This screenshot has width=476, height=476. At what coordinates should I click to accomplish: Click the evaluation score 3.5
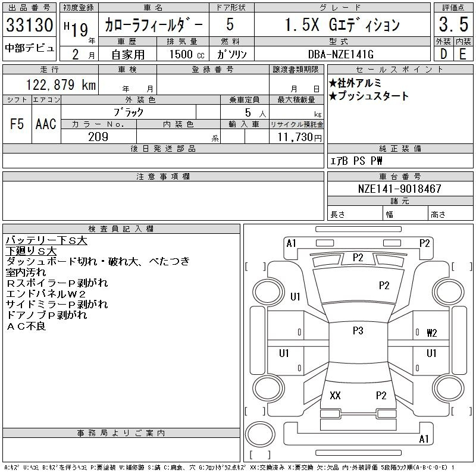[453, 25]
